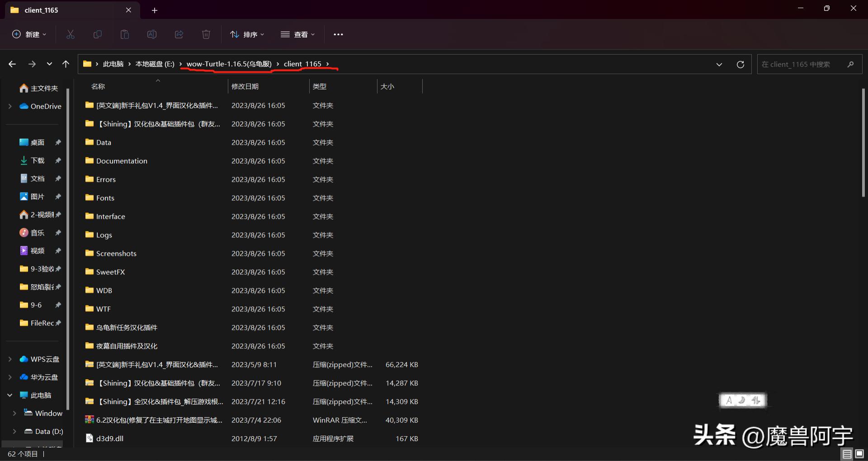Open the new tab plus button
868x461 pixels.
155,10
